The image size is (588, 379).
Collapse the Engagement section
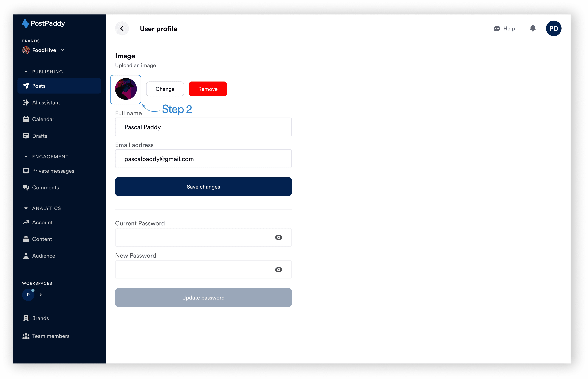pyautogui.click(x=26, y=157)
